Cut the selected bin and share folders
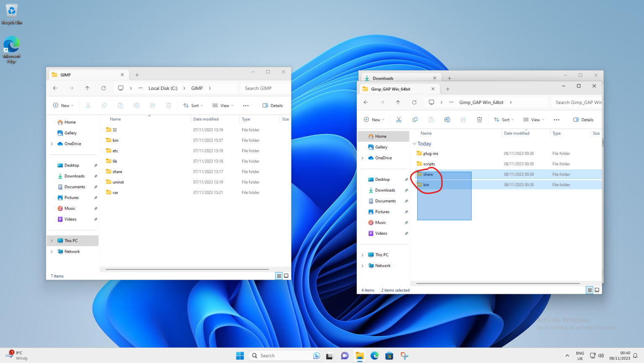Viewport: 644px width, 363px height. pos(399,120)
